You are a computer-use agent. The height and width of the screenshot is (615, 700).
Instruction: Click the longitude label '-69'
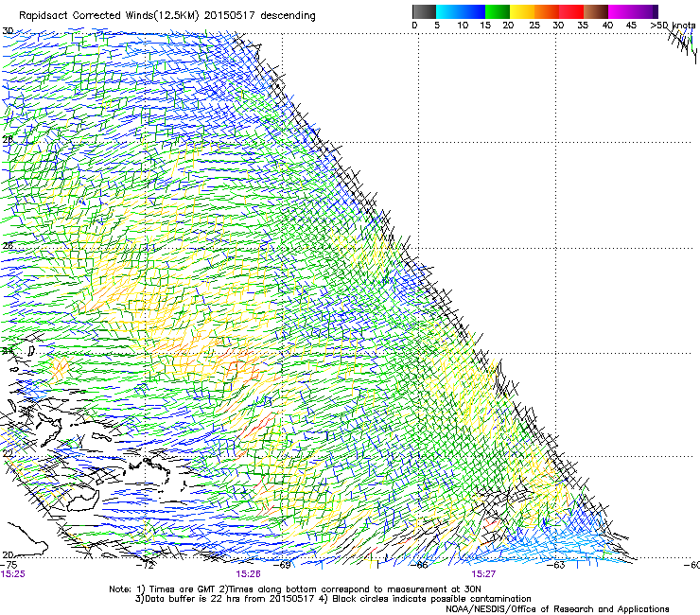point(283,565)
